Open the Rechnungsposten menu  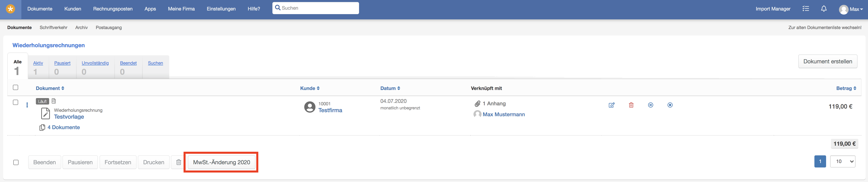point(113,9)
